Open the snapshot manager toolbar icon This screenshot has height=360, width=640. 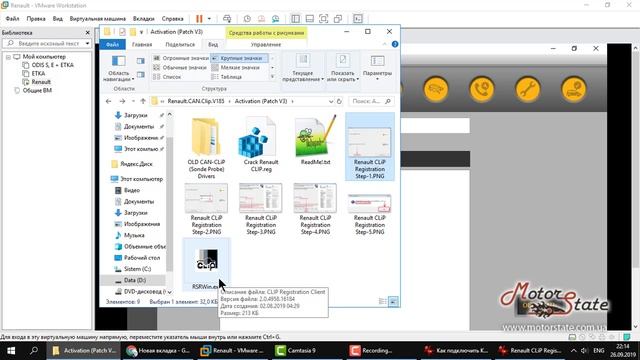(x=276, y=19)
